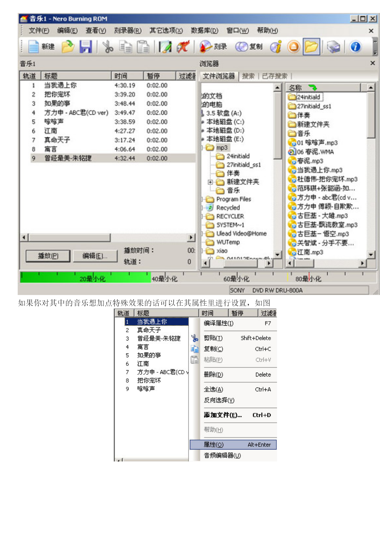392x554 pixels.
Task: Click the Copy Disc 复制 toolbar button
Action: [x=249, y=47]
